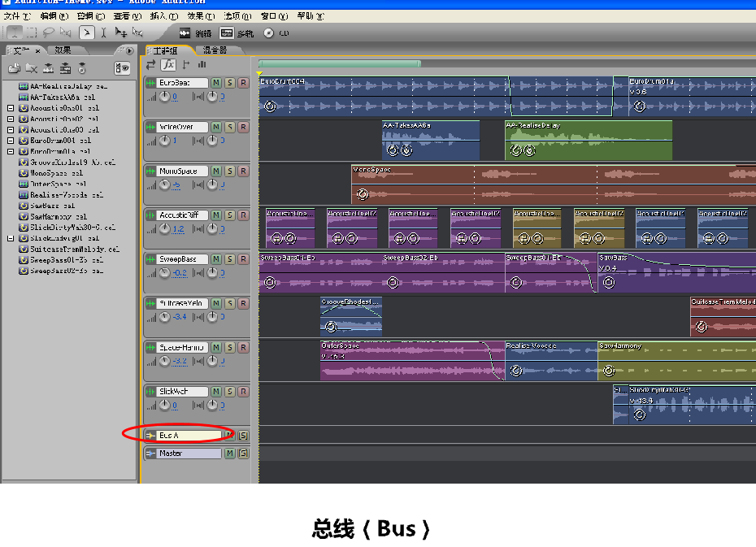Screen dimensions: 756x547
Task: Click the loop icon on SweepBass02-Eb clip
Action: pos(393,282)
